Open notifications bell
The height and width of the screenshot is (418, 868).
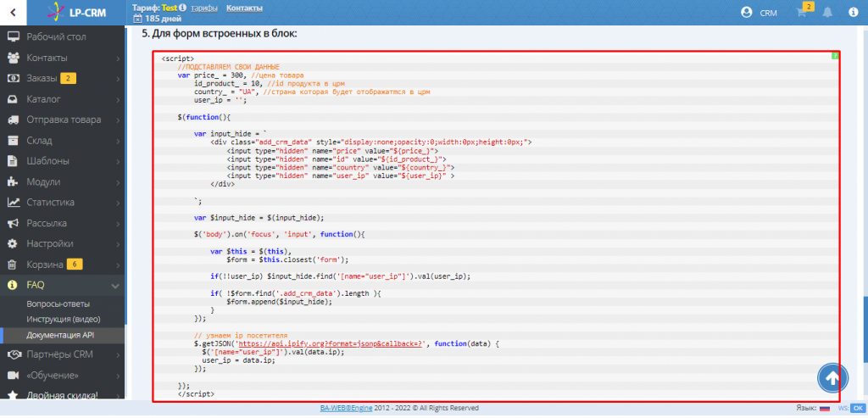coord(827,13)
